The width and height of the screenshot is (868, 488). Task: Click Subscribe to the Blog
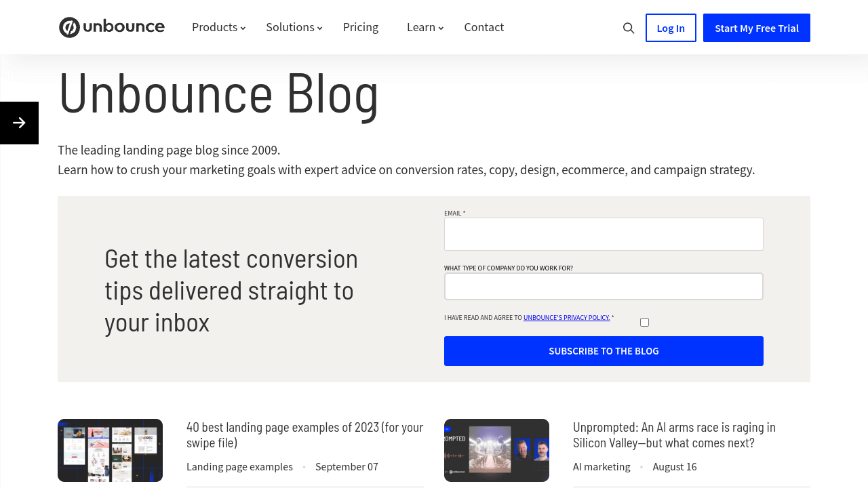(604, 350)
